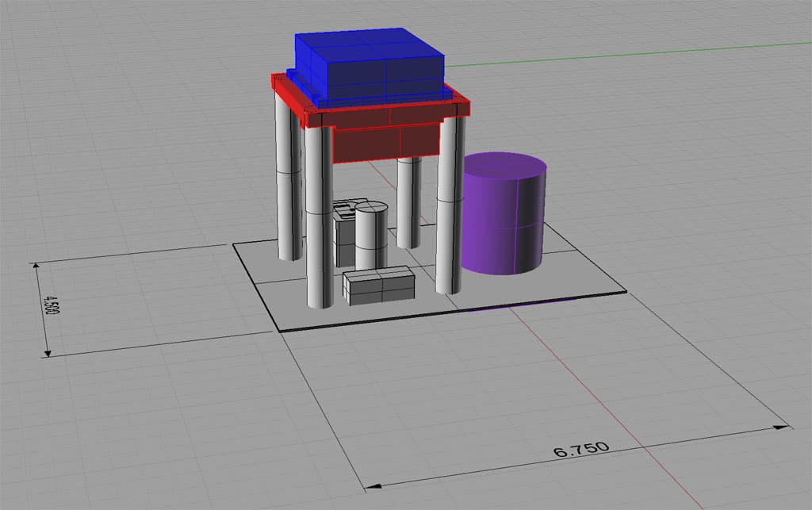Select the purple cylinder
This screenshot has width=812, height=510.
click(x=507, y=214)
